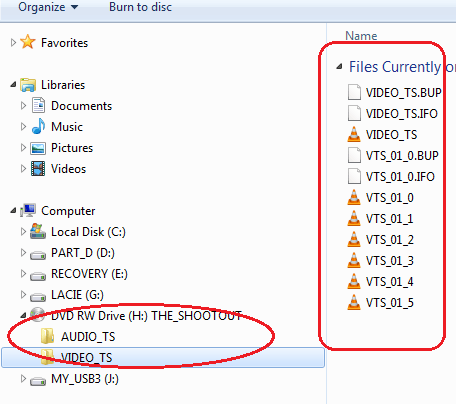Click the VIDEO_TS folder icon in tree

[47, 357]
